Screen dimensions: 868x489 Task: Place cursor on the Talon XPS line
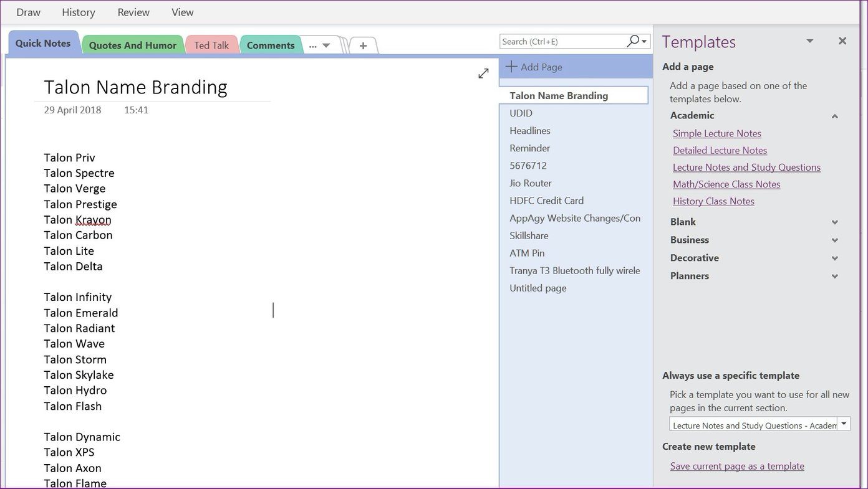point(69,452)
